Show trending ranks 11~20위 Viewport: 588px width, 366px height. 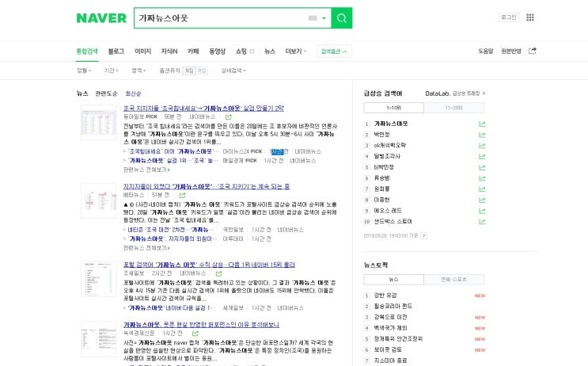point(454,108)
